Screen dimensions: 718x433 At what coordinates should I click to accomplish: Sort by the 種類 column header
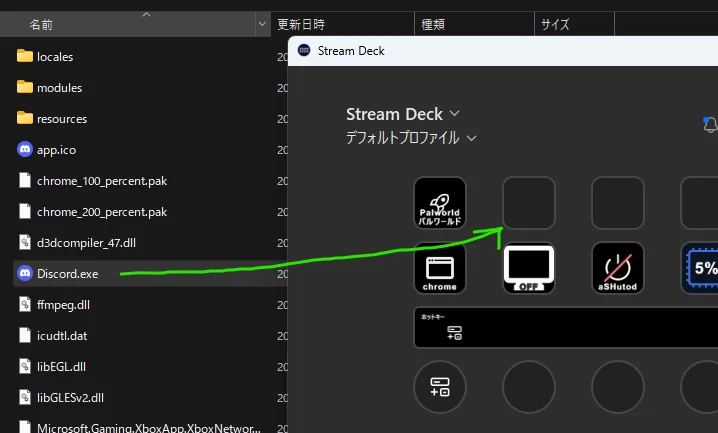(x=474, y=24)
